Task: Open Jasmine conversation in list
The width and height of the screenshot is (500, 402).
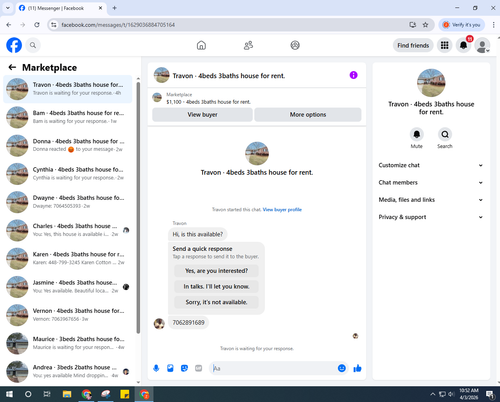Action: 68,287
